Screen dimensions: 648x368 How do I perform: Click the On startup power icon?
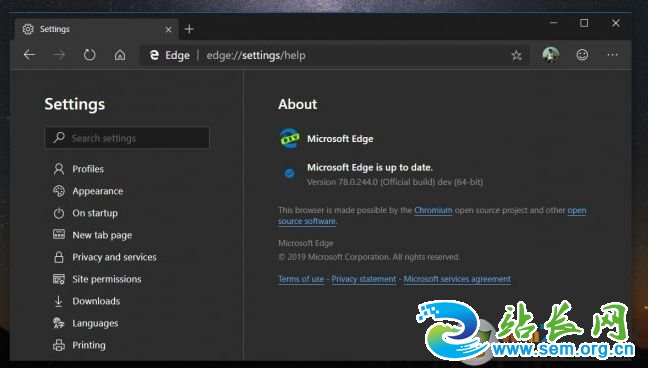coord(59,213)
